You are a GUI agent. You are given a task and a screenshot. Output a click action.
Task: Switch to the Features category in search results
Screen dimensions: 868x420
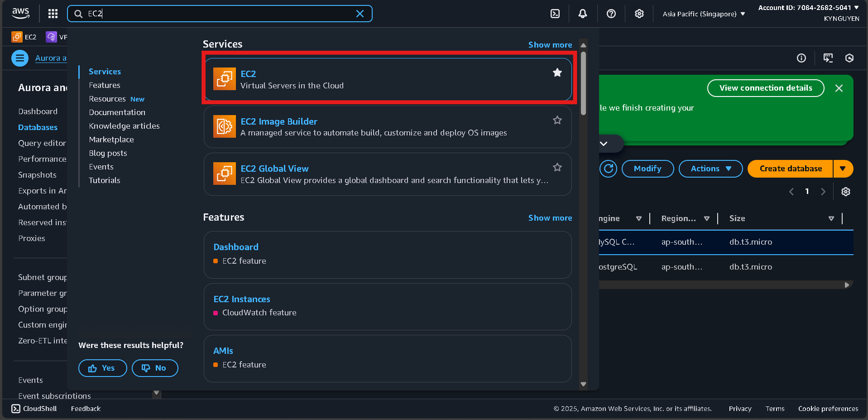105,85
